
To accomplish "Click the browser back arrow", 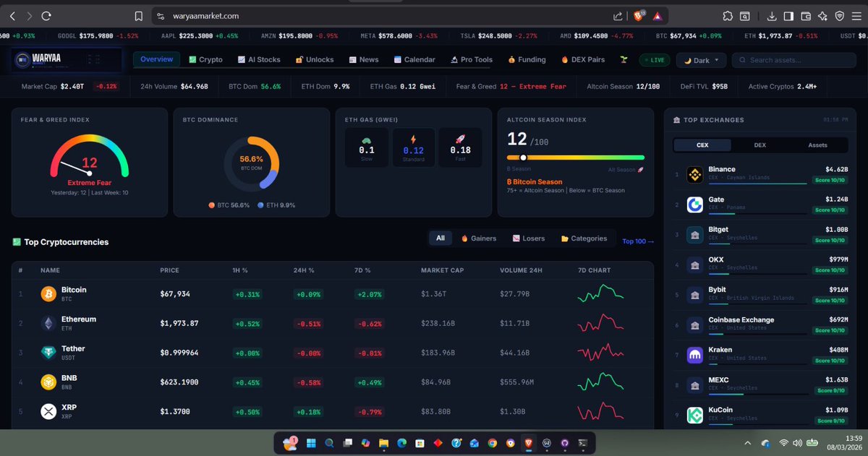I will (12, 15).
